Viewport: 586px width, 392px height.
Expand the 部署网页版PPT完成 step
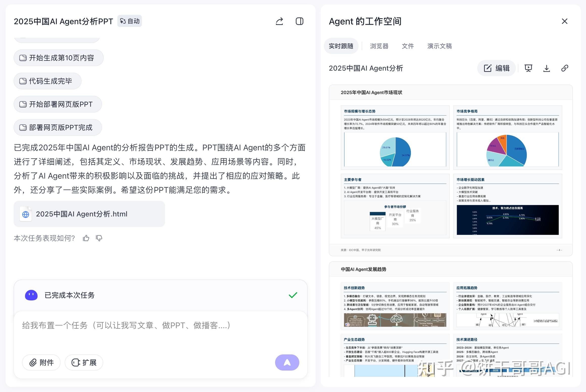[58, 127]
